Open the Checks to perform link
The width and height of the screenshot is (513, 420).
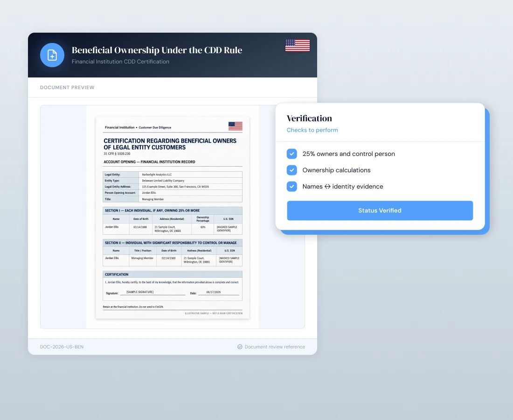point(312,130)
